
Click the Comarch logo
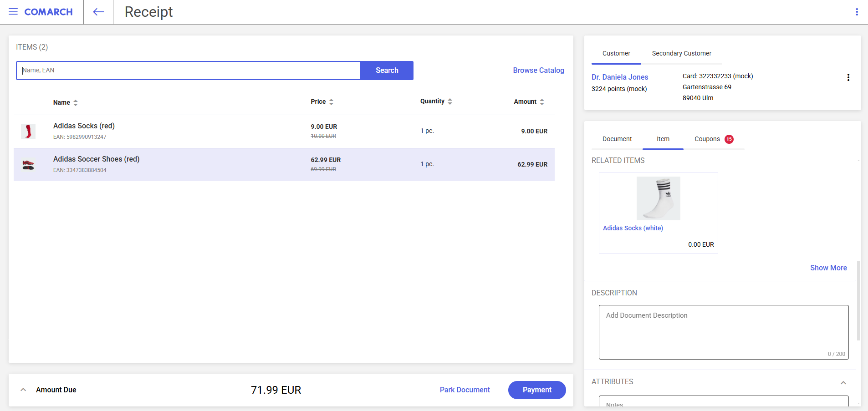click(x=48, y=12)
